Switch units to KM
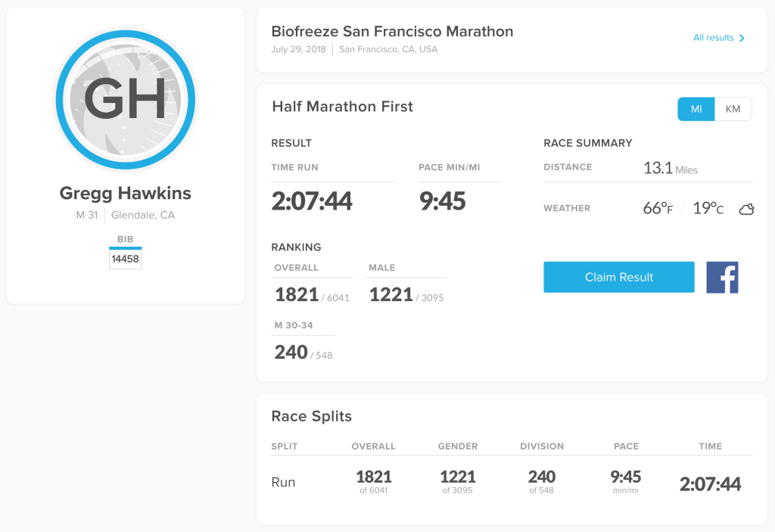 (x=733, y=109)
